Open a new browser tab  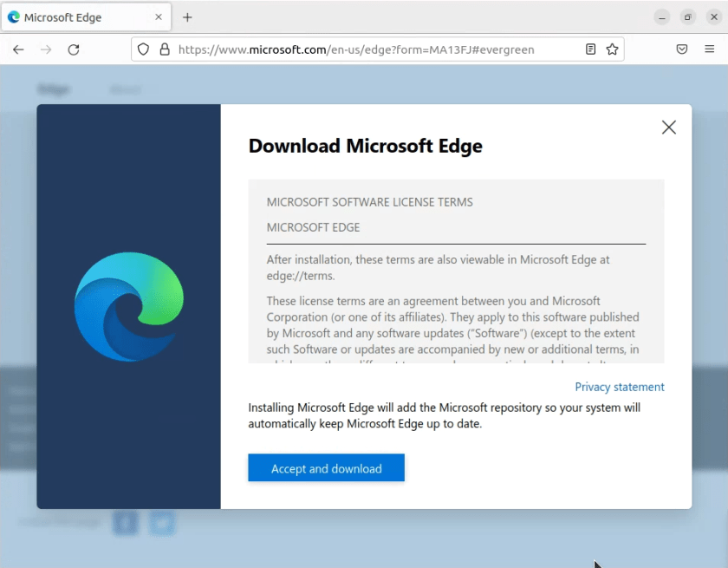point(189,16)
